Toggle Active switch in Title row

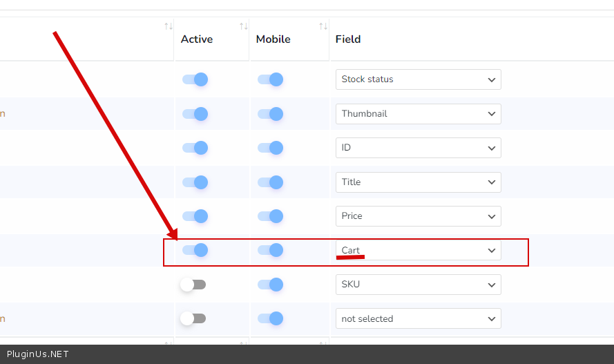click(x=195, y=182)
